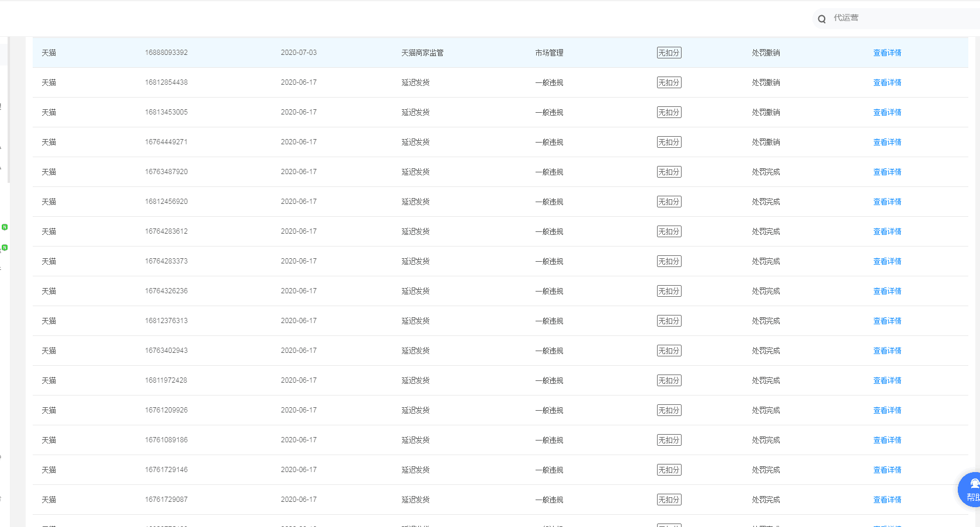Select record number 16812456920
The width and height of the screenshot is (980, 527).
tap(166, 202)
